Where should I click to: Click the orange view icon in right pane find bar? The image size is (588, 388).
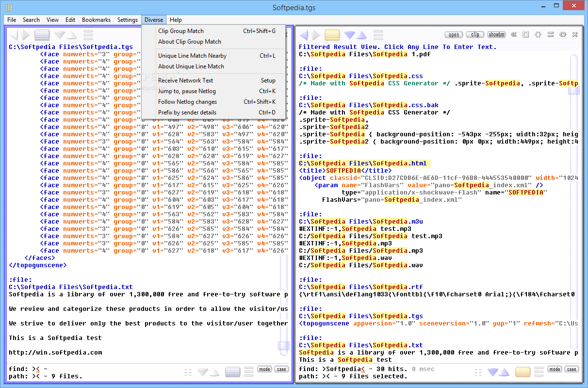(x=523, y=372)
